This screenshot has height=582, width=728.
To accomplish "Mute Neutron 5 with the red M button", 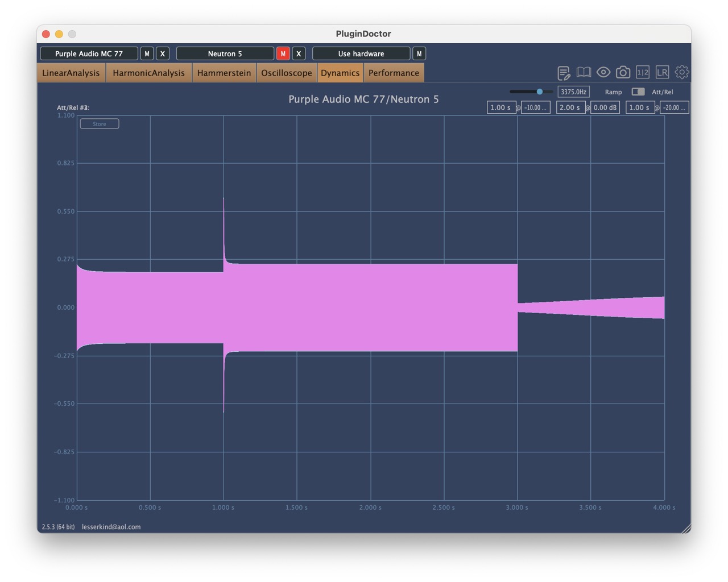I will 283,53.
